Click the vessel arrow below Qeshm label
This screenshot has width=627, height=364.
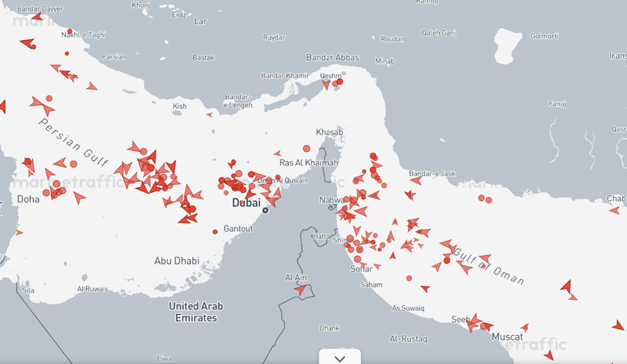click(326, 85)
